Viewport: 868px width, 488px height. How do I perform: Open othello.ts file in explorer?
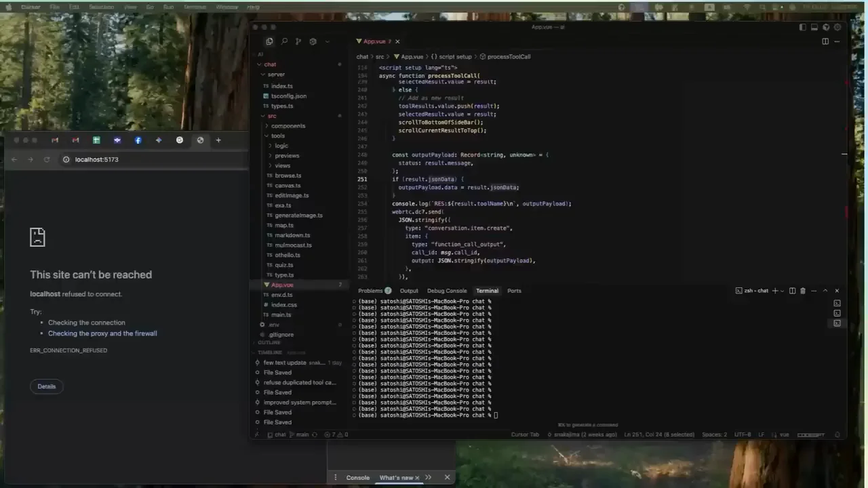click(288, 256)
